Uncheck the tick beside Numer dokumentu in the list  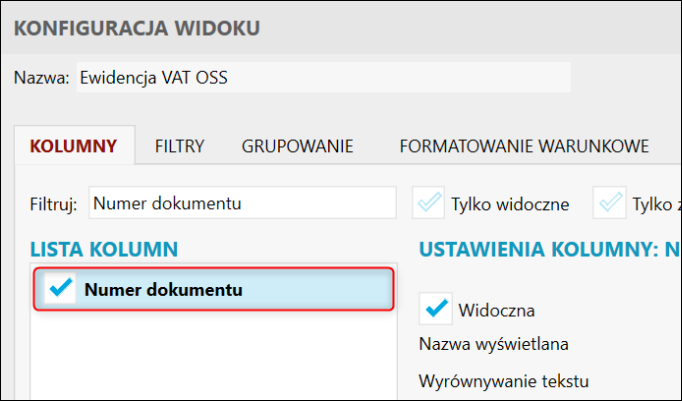(62, 289)
